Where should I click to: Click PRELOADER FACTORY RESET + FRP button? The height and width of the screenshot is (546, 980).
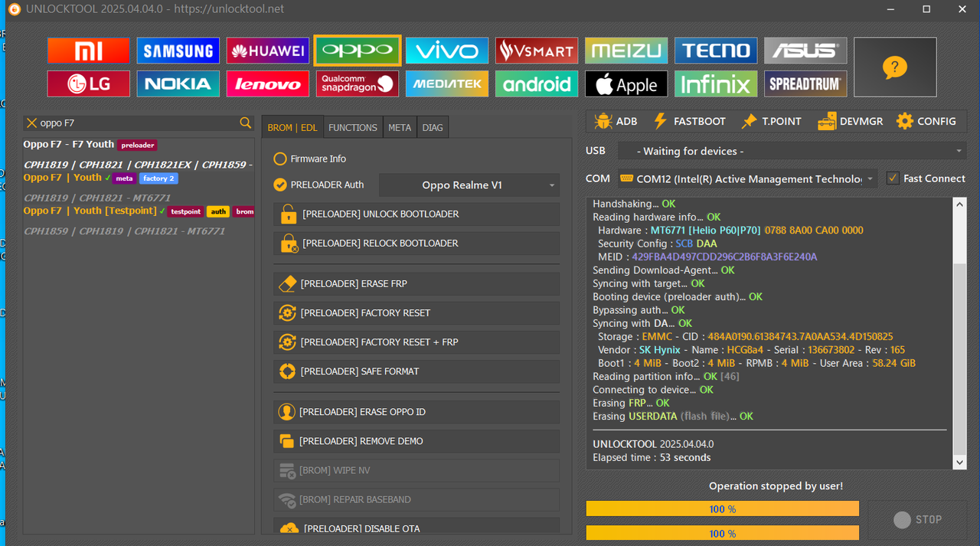pyautogui.click(x=416, y=342)
